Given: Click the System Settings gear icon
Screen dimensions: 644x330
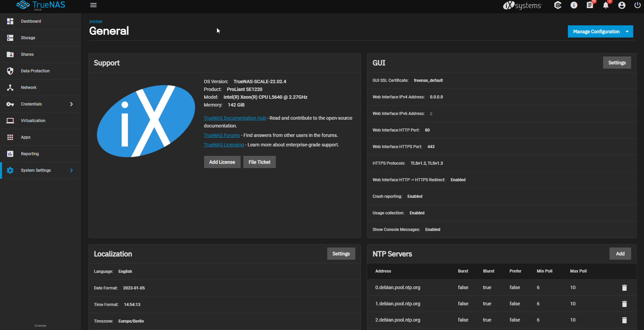Looking at the screenshot, I should [10, 170].
